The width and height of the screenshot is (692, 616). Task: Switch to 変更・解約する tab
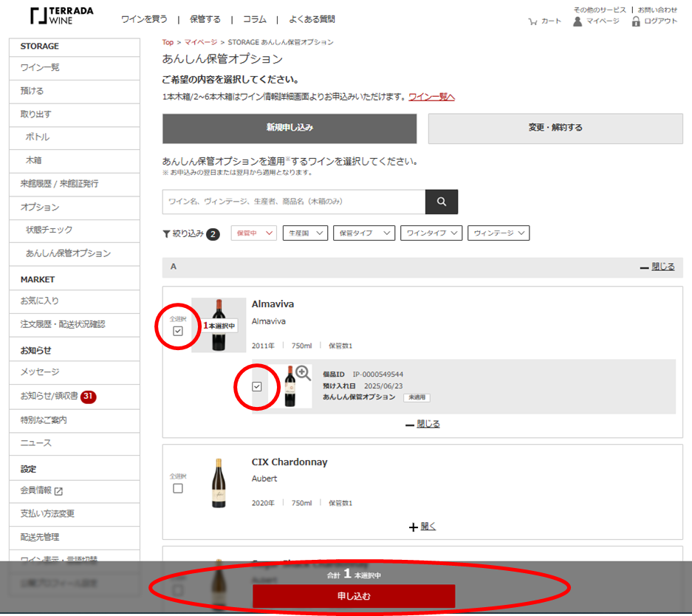(x=555, y=129)
